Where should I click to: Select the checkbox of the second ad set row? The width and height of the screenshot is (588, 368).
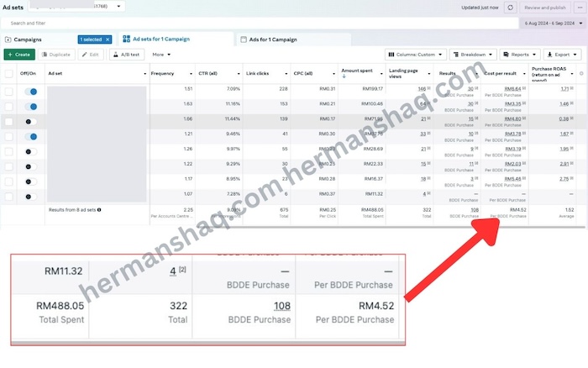[x=8, y=107]
